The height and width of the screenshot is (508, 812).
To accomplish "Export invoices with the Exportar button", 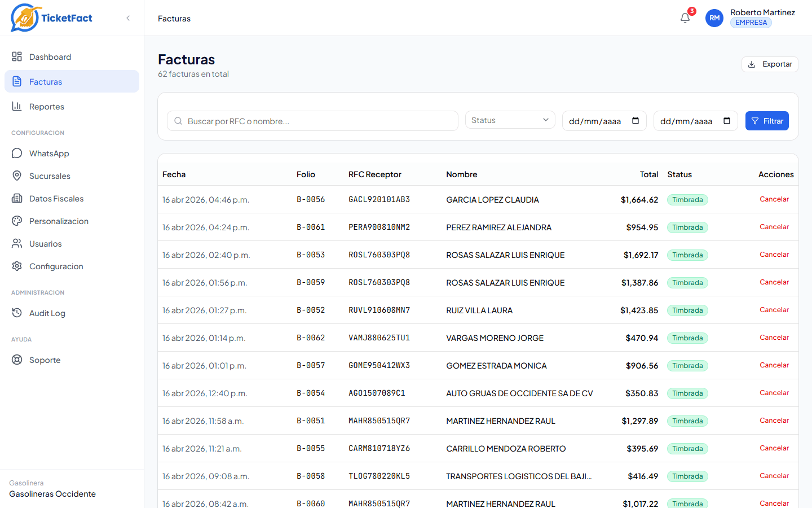I will click(x=770, y=64).
